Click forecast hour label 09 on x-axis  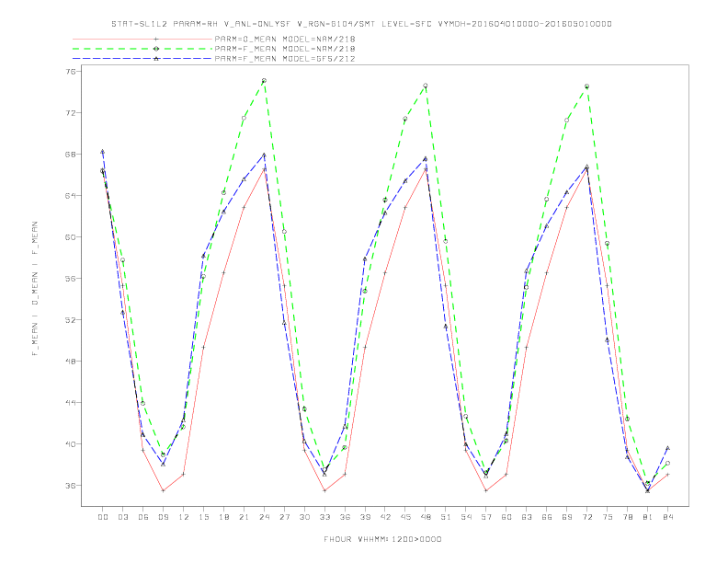pyautogui.click(x=163, y=517)
